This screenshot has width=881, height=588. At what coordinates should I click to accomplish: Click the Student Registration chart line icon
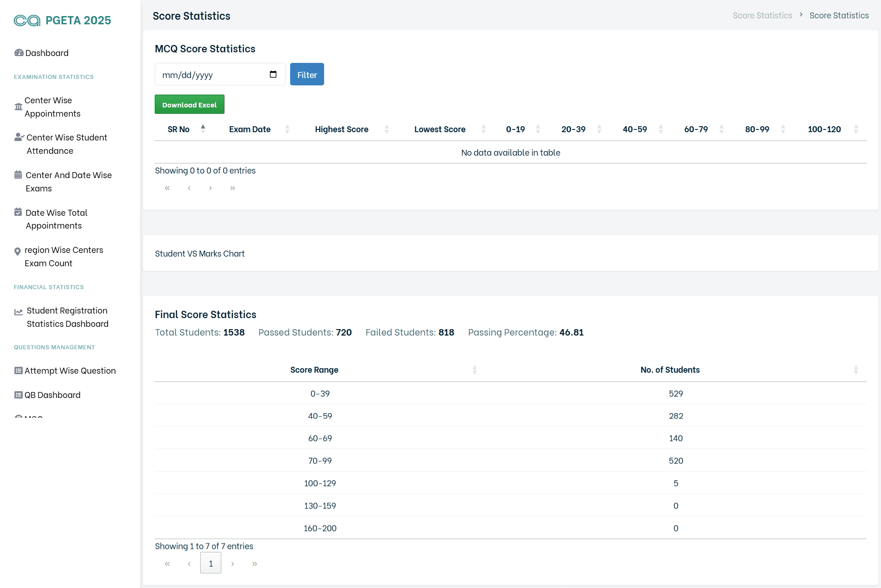click(x=18, y=312)
